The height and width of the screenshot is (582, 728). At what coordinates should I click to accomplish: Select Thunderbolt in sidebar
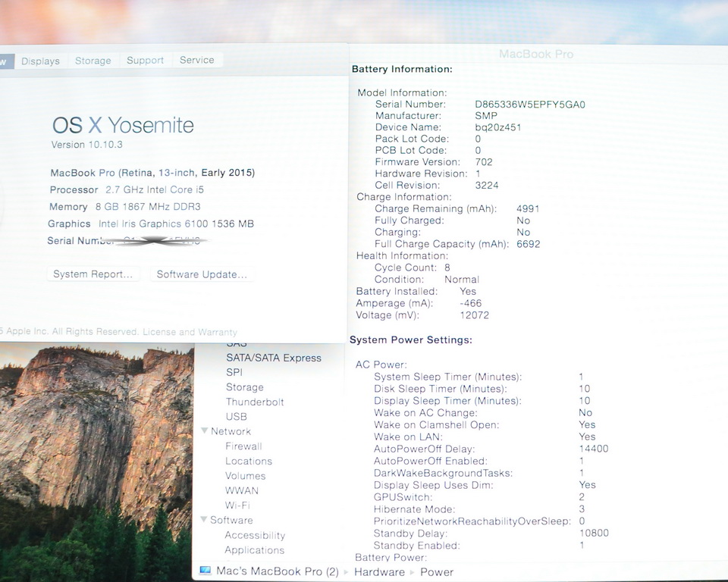[x=255, y=402]
